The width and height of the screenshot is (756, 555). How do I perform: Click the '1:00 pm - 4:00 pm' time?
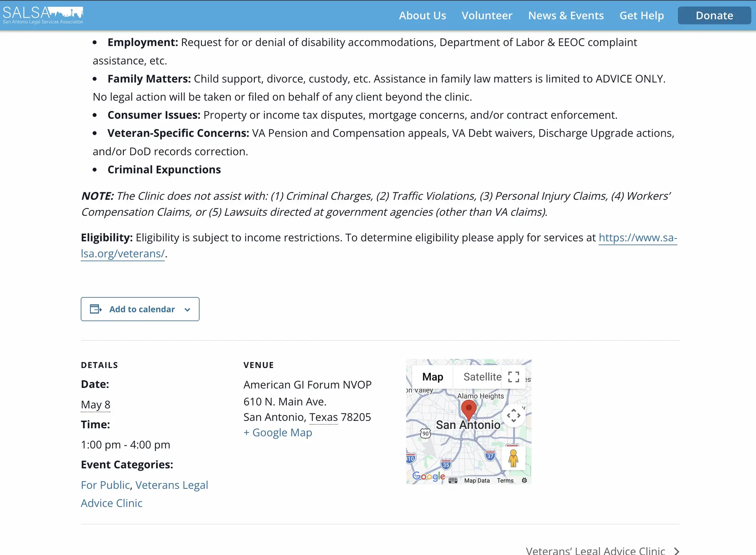125,445
